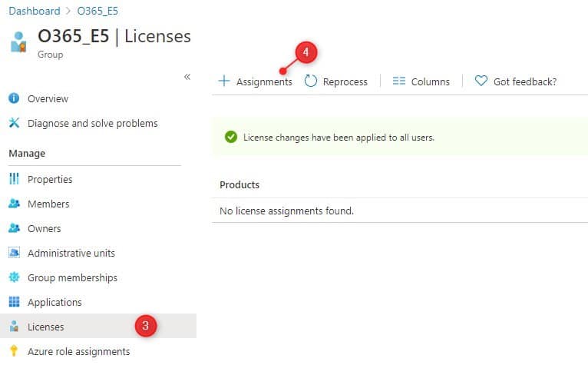
Task: Select Licenses in the Manage menu
Action: click(x=46, y=327)
